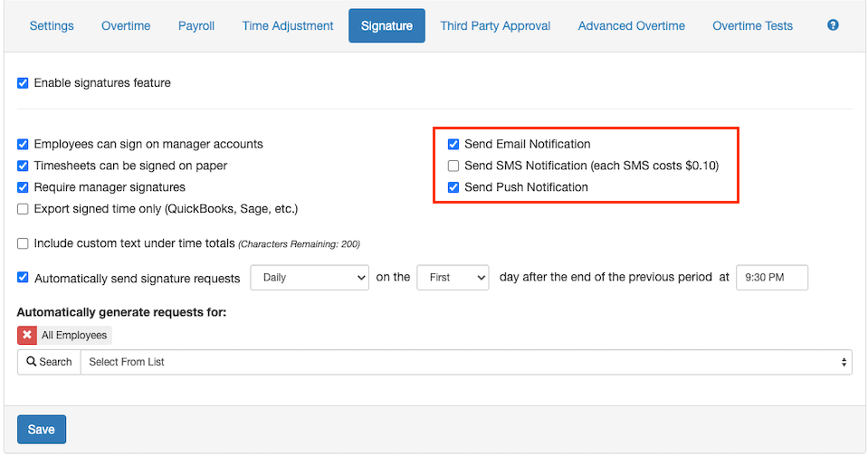Check Export signed time only option

coord(23,209)
